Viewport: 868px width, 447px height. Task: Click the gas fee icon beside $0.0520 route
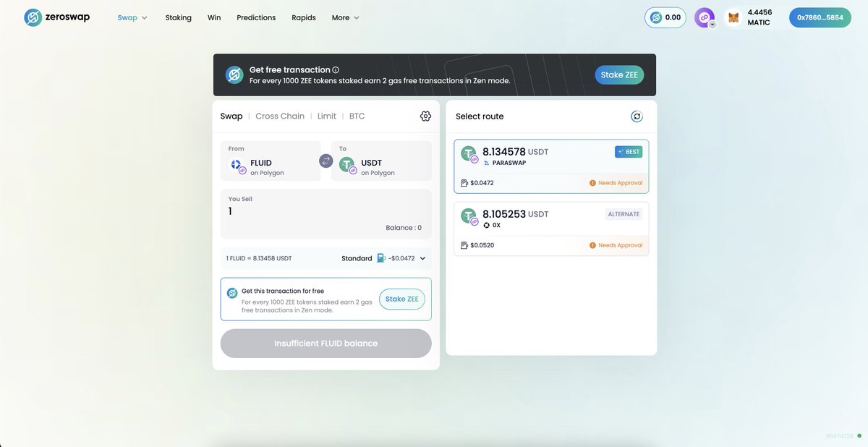464,245
